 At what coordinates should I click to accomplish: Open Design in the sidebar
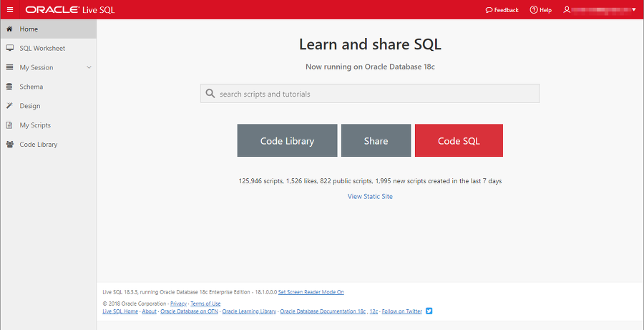click(49, 106)
